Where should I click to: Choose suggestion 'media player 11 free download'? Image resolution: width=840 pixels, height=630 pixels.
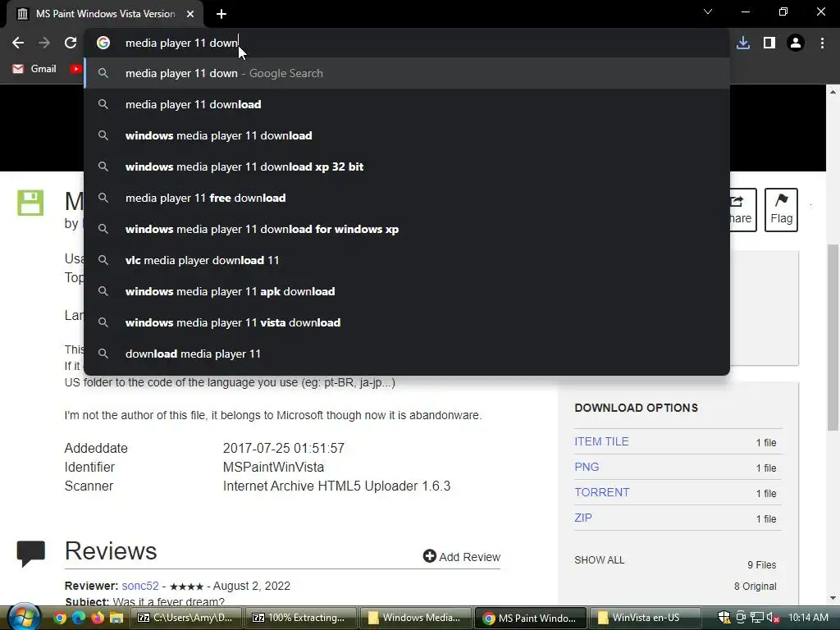click(407, 198)
